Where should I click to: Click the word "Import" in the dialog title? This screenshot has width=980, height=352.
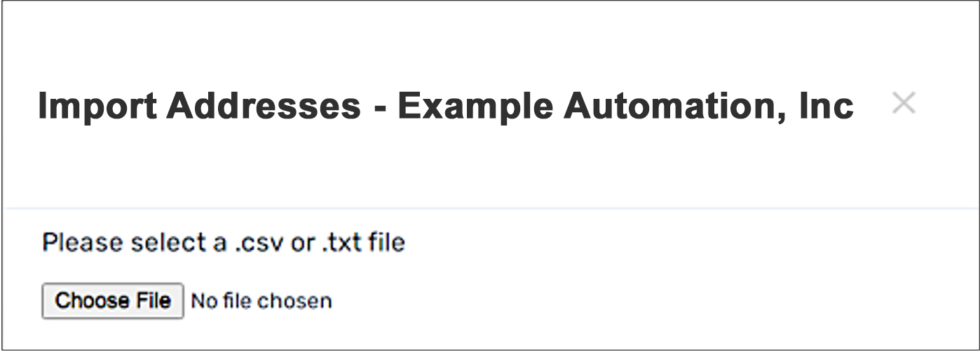[95, 107]
